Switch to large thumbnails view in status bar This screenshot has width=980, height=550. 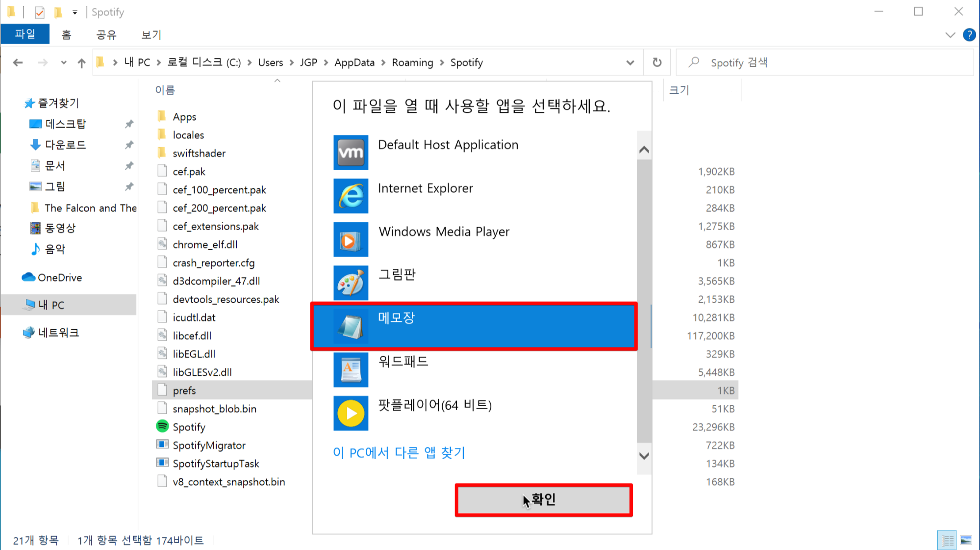pyautogui.click(x=966, y=540)
